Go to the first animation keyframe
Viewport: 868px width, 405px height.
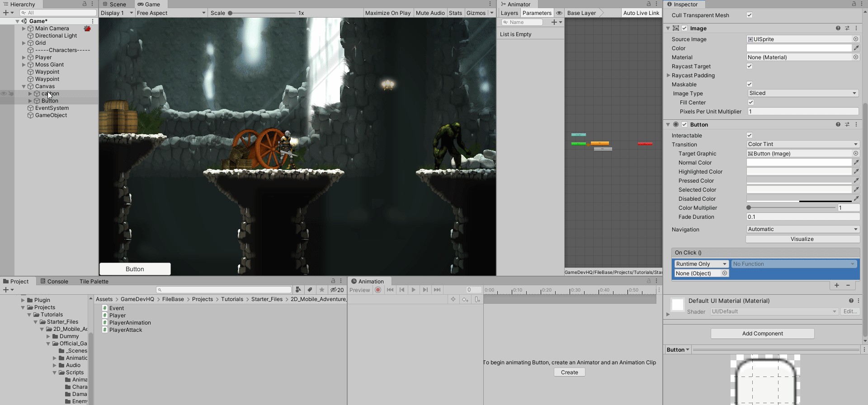click(390, 290)
